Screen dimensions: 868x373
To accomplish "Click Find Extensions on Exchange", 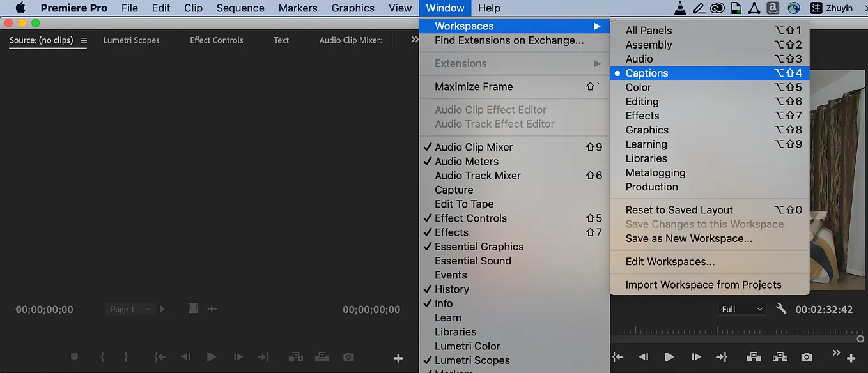I will pyautogui.click(x=515, y=40).
